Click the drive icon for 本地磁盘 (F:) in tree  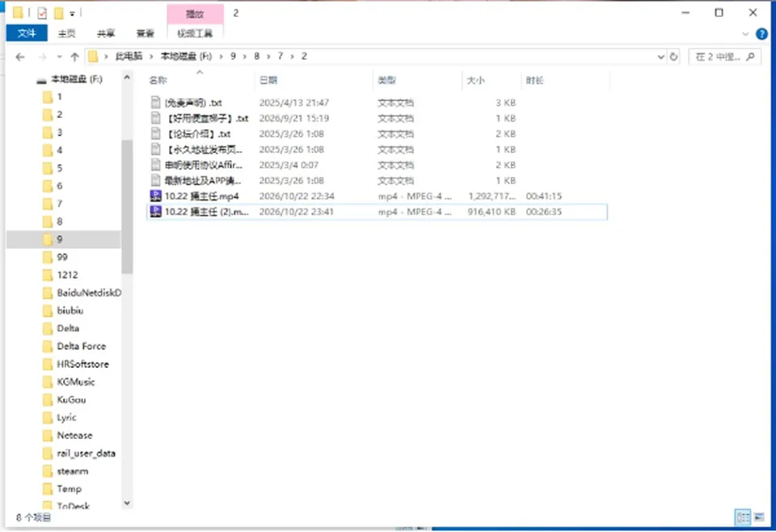41,80
